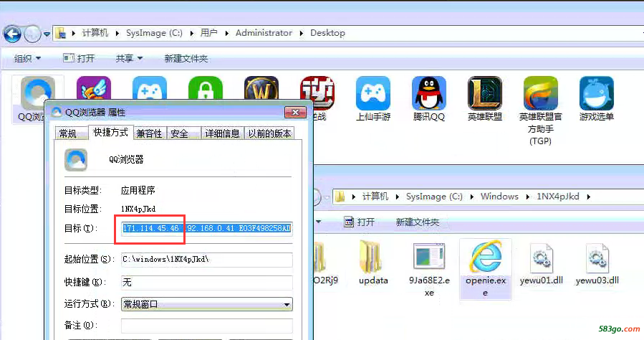
Task: Click inside the 目标 target field
Action: click(206, 228)
